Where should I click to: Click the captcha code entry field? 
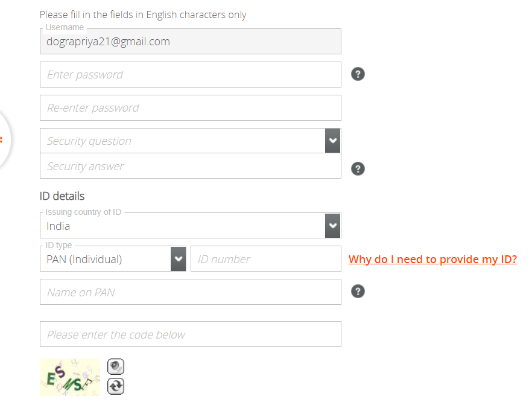click(x=191, y=334)
